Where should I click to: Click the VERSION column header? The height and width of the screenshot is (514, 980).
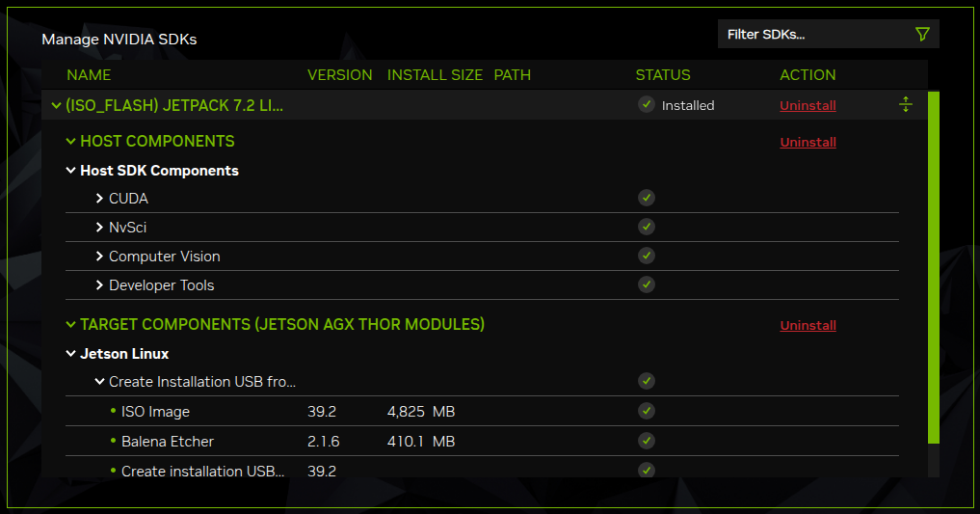pyautogui.click(x=339, y=75)
